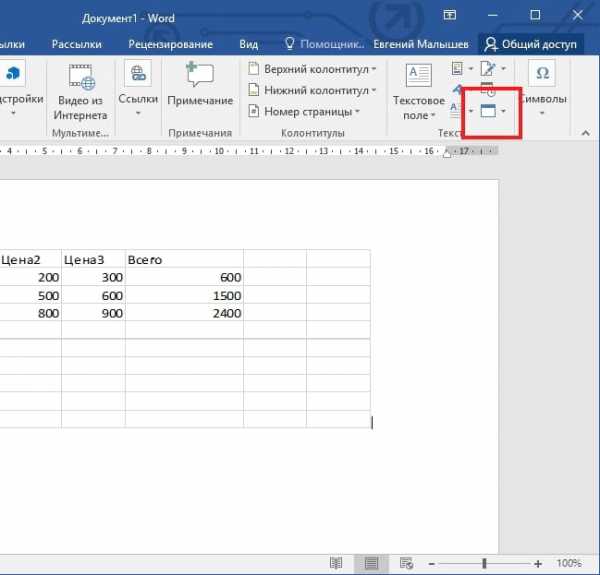This screenshot has width=600, height=575.
Task: Click the Примечание comment icon
Action: 200,78
